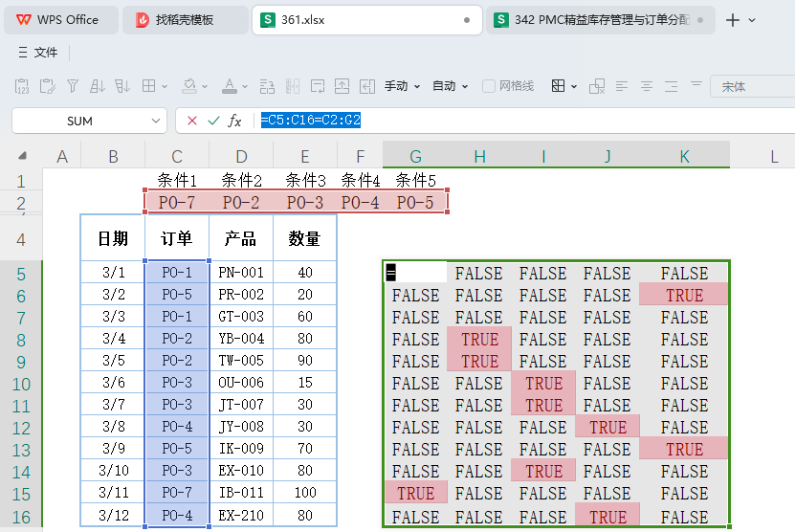Screen dimensions: 795x532
Task: Click the insert column arrow icon
Action: pyautogui.click(x=367, y=86)
